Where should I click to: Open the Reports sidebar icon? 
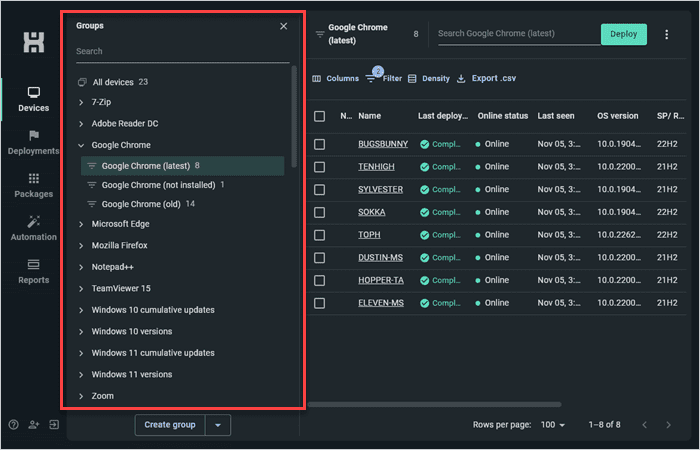click(33, 265)
